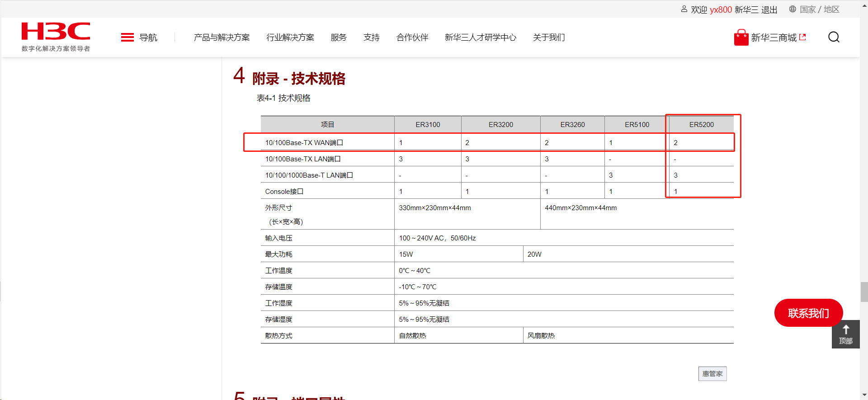Click the page vertical scrollbar thumb
868x400 pixels.
864,292
